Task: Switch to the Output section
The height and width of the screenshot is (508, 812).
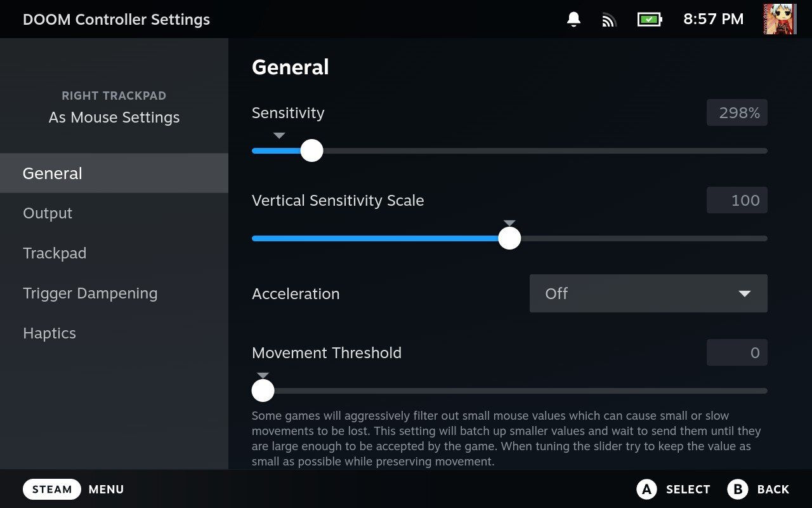Action: tap(114, 213)
